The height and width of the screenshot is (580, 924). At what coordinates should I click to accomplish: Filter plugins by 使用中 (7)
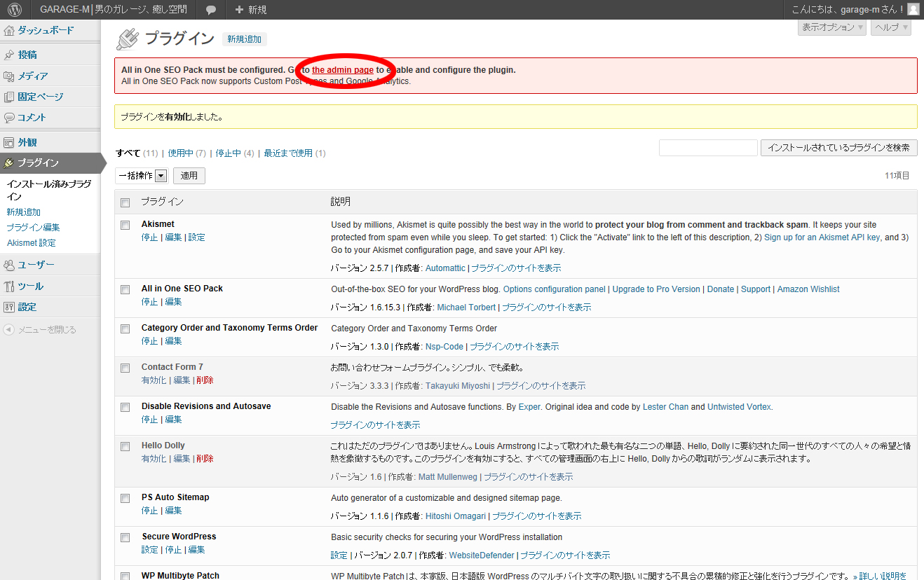pyautogui.click(x=186, y=153)
